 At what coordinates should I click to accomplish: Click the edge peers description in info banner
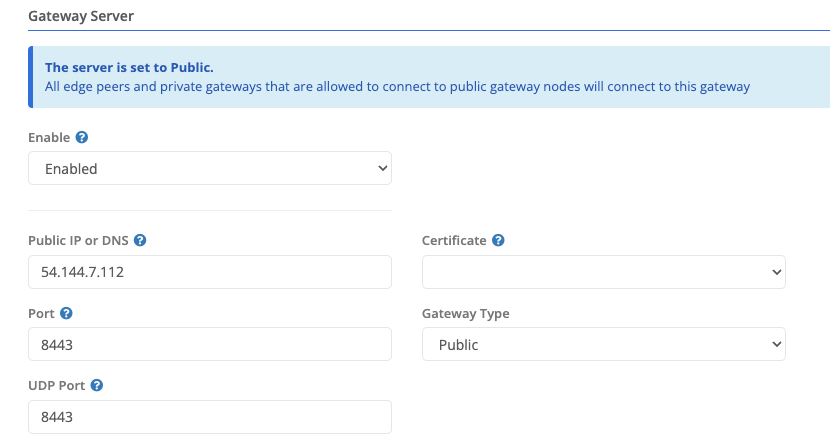tap(397, 87)
